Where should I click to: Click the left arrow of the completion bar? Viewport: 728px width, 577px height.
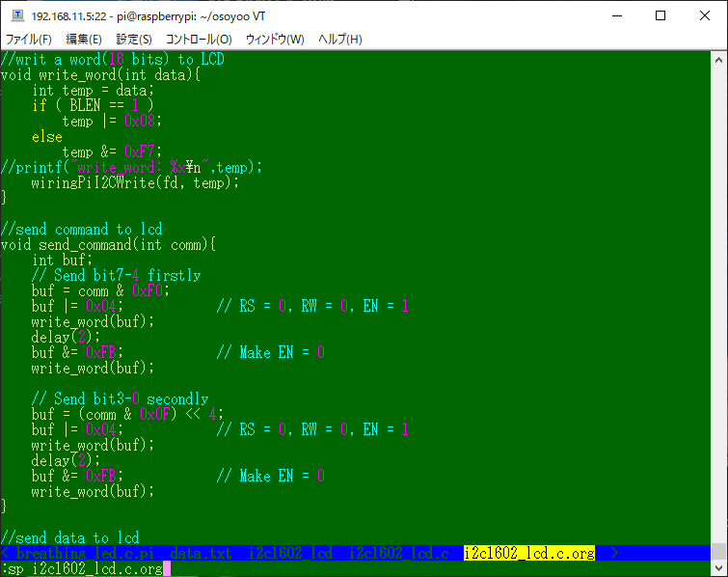[5, 553]
